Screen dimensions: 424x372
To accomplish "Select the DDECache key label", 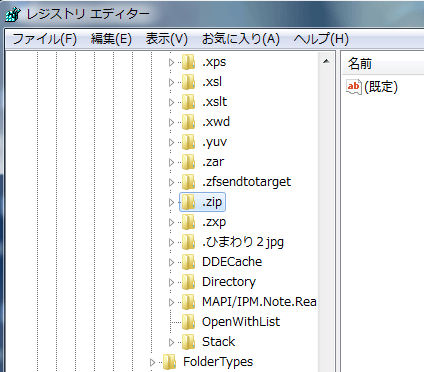I will pyautogui.click(x=232, y=262).
